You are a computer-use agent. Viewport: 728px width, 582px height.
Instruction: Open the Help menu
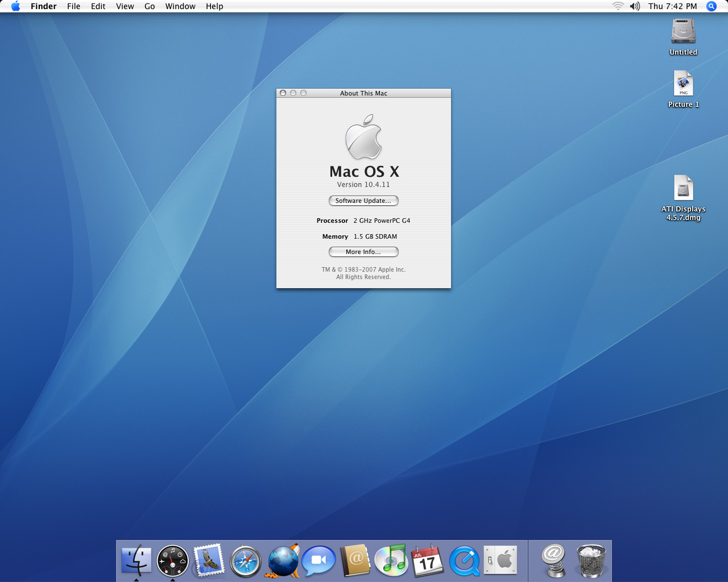tap(214, 6)
